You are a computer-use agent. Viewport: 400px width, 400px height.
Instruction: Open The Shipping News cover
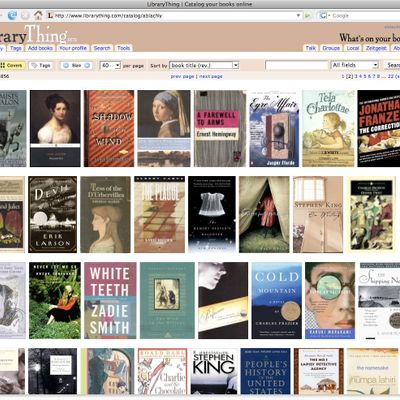[x=379, y=301]
